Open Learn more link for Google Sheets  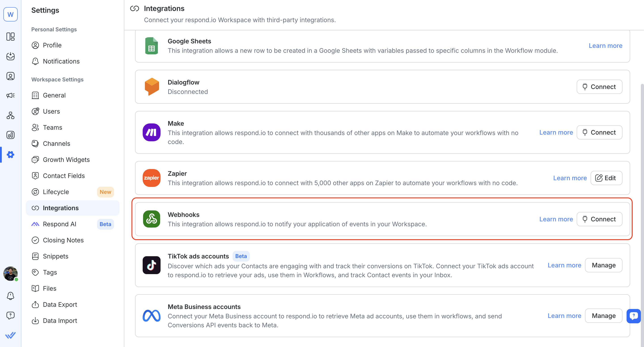pyautogui.click(x=605, y=46)
